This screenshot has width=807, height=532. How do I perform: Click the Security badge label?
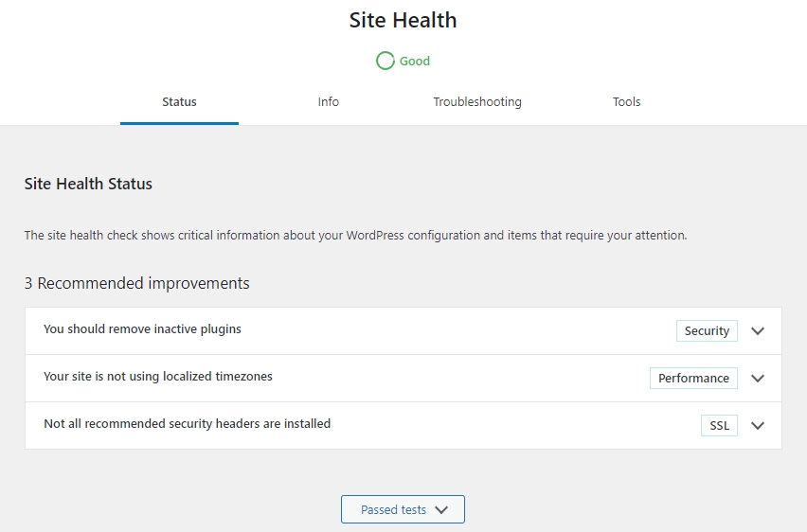pyautogui.click(x=707, y=330)
